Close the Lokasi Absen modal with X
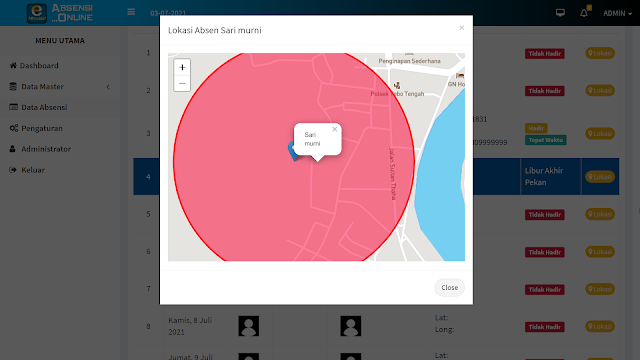The image size is (640, 360). (x=462, y=28)
